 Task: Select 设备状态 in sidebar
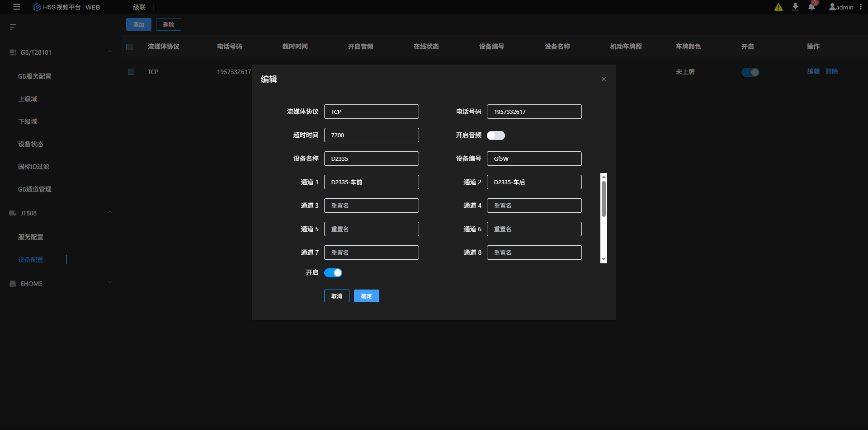[31, 144]
